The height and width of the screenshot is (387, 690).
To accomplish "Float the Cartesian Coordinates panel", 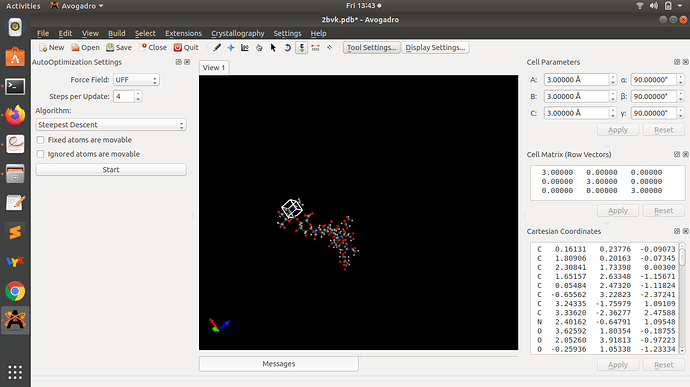I will click(677, 231).
